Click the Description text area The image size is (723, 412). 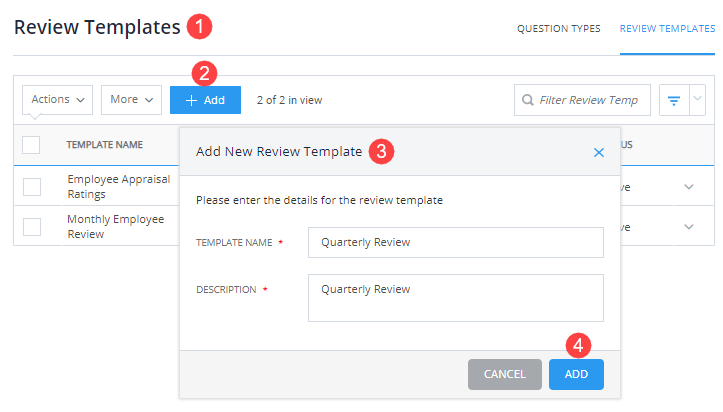coord(456,298)
